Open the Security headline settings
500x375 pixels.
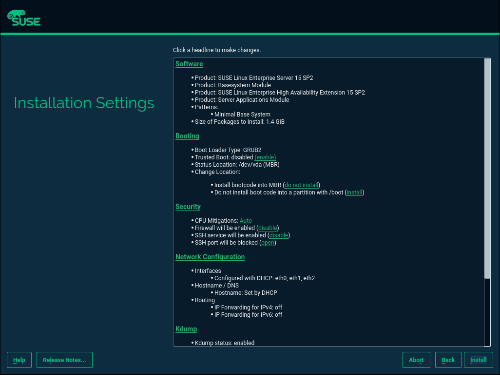tap(188, 207)
